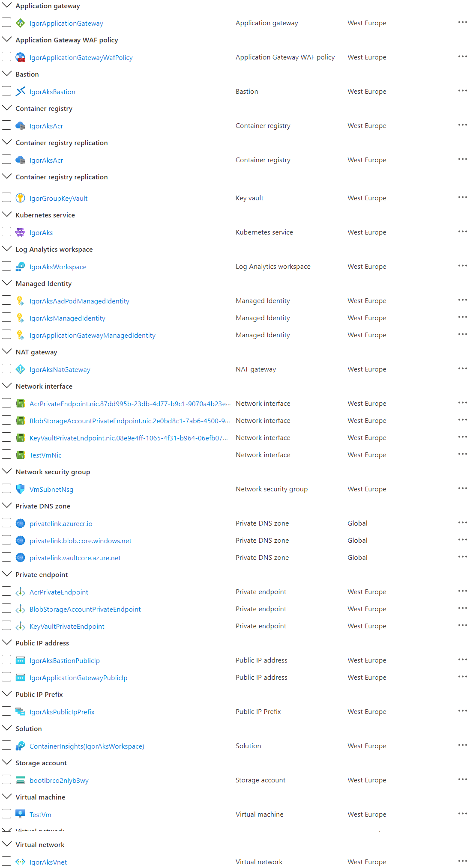Collapse the Application gateway group
The image size is (470, 868).
(7, 5)
